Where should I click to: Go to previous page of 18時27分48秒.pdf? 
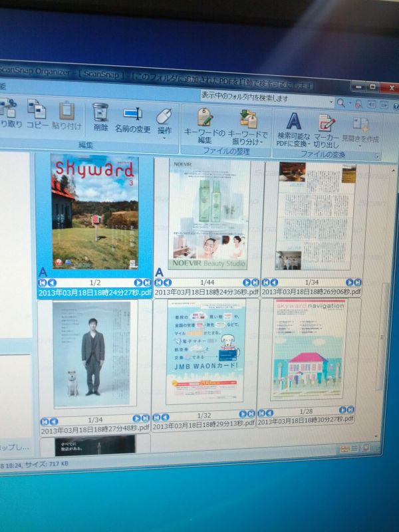[54, 422]
